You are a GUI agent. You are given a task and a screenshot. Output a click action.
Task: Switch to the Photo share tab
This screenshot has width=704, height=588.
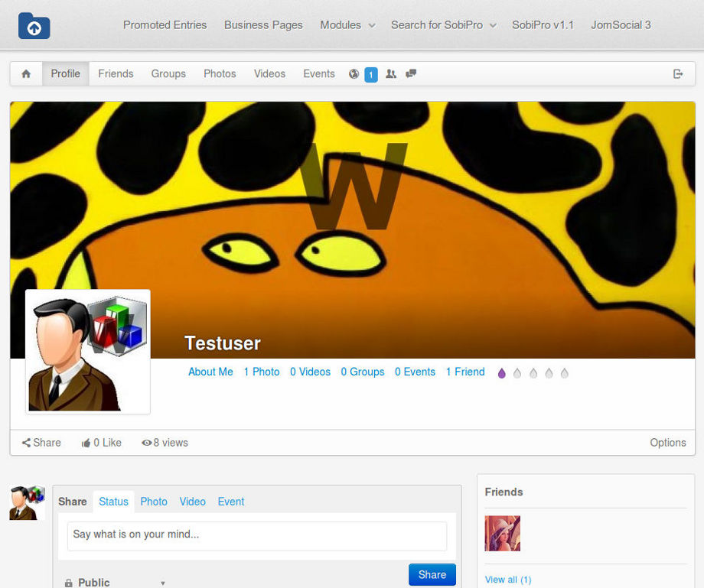154,502
